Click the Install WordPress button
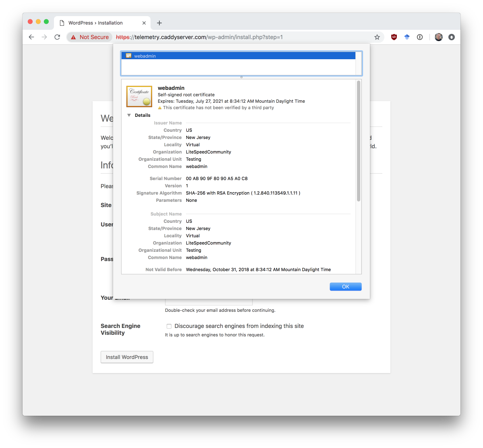Viewport: 483px width, 448px height. [x=127, y=357]
